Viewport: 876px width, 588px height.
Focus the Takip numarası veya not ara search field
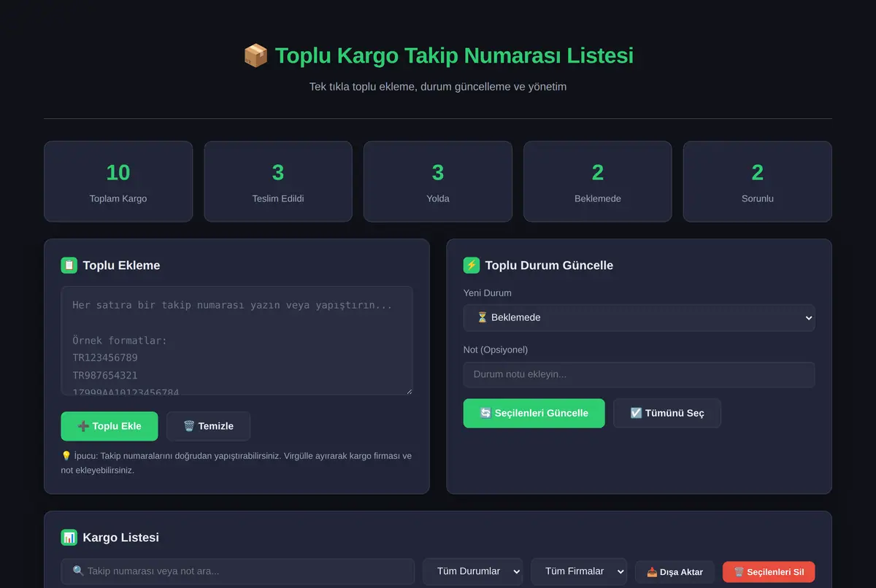pos(237,572)
